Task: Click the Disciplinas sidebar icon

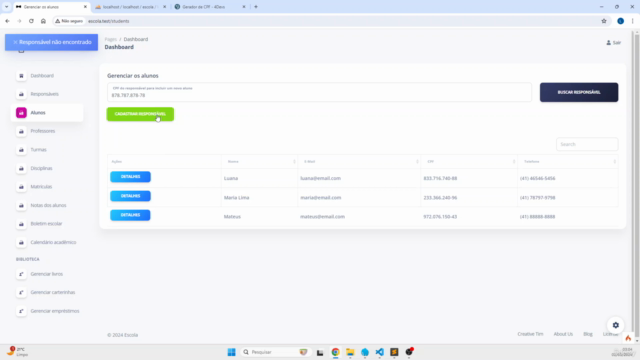Action: (21, 168)
